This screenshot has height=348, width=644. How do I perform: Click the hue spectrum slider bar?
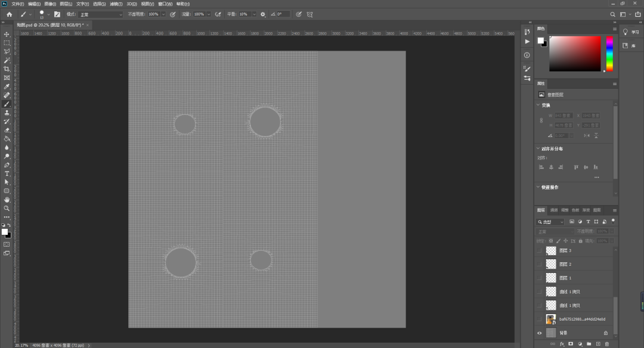pos(609,54)
